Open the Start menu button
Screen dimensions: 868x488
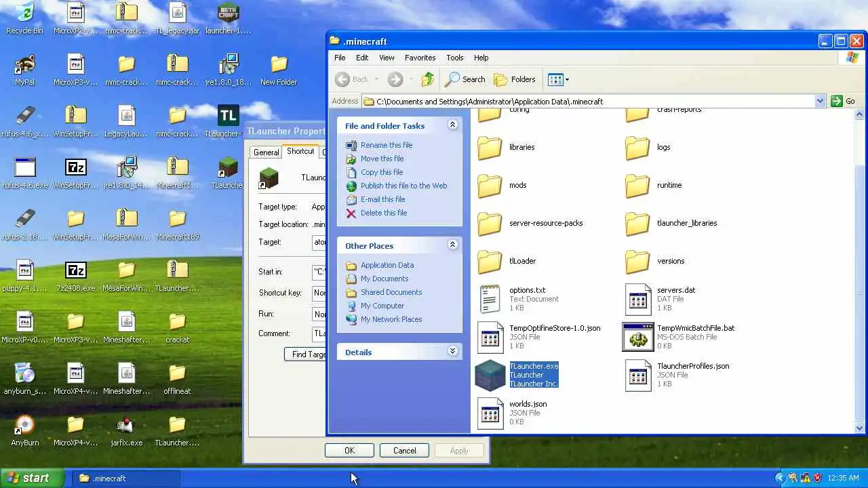click(x=33, y=478)
